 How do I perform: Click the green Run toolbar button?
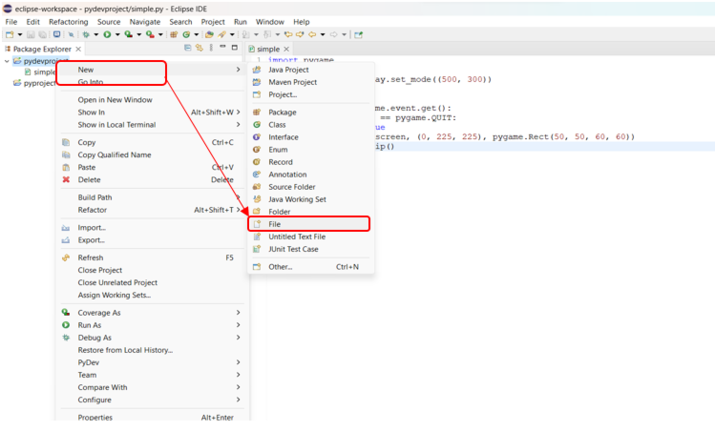pyautogui.click(x=106, y=34)
